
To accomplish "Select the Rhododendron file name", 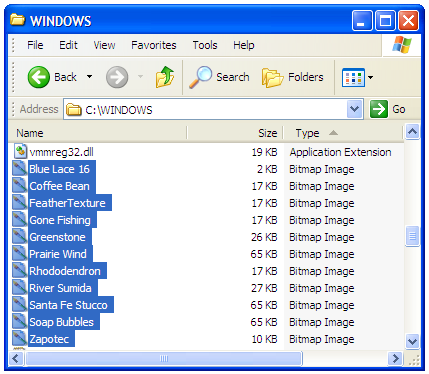I will click(65, 271).
